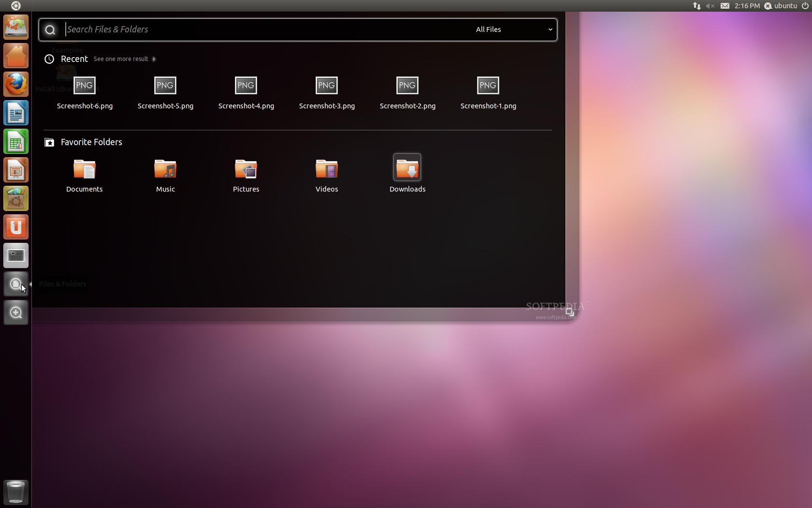The height and width of the screenshot is (508, 812).
Task: Open the All Files filter dropdown
Action: tap(512, 30)
